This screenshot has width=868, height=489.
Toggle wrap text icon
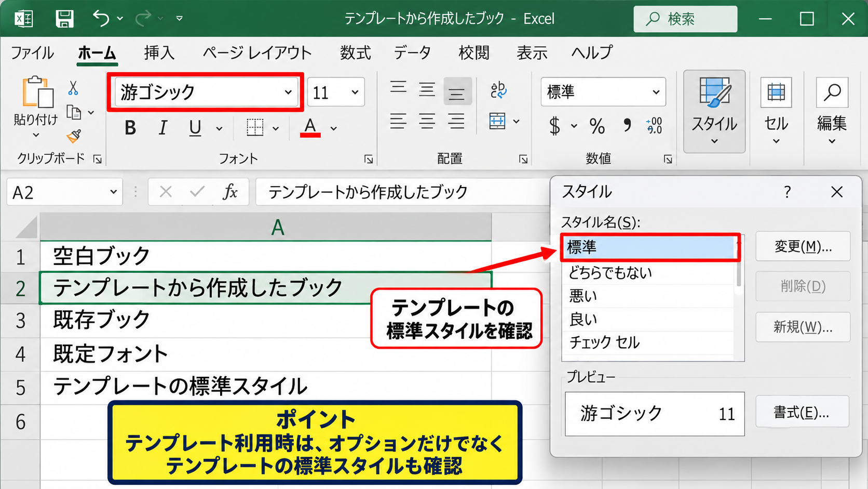498,90
